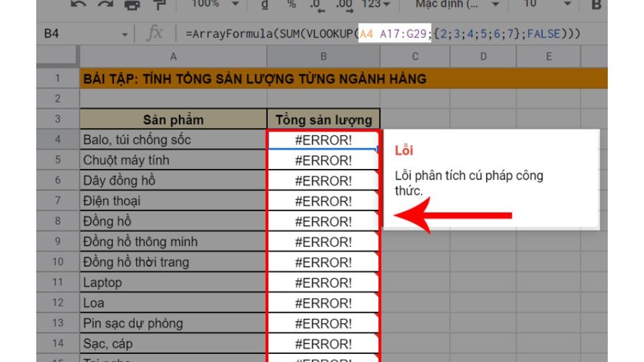Open the Mặc định font dropdown
This screenshot has width=644, height=362.
point(457,4)
